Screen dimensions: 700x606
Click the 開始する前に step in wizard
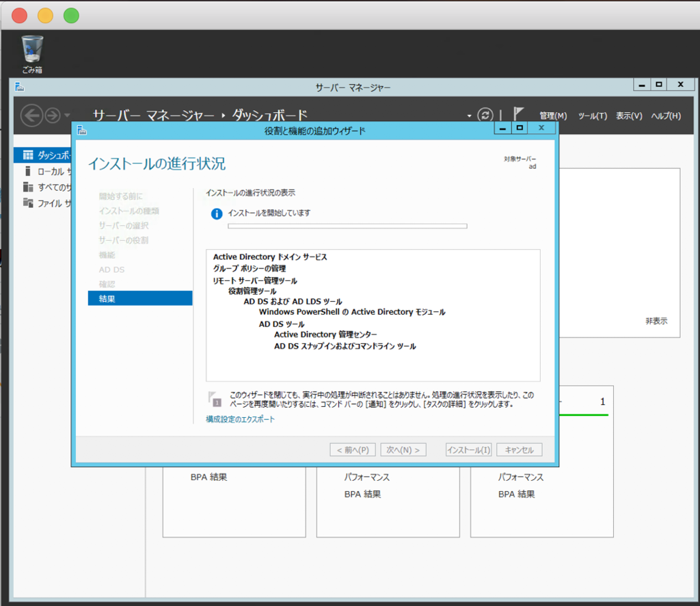[x=121, y=196]
